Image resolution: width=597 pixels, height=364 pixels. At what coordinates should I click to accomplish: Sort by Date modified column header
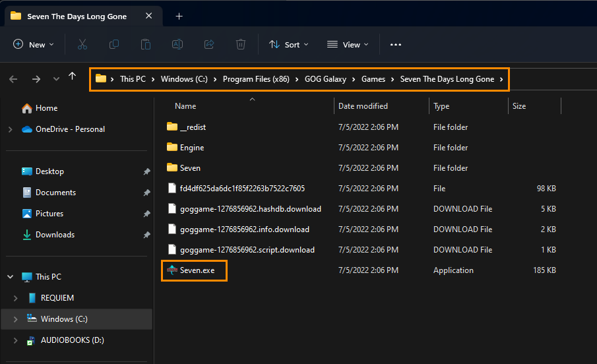click(363, 106)
